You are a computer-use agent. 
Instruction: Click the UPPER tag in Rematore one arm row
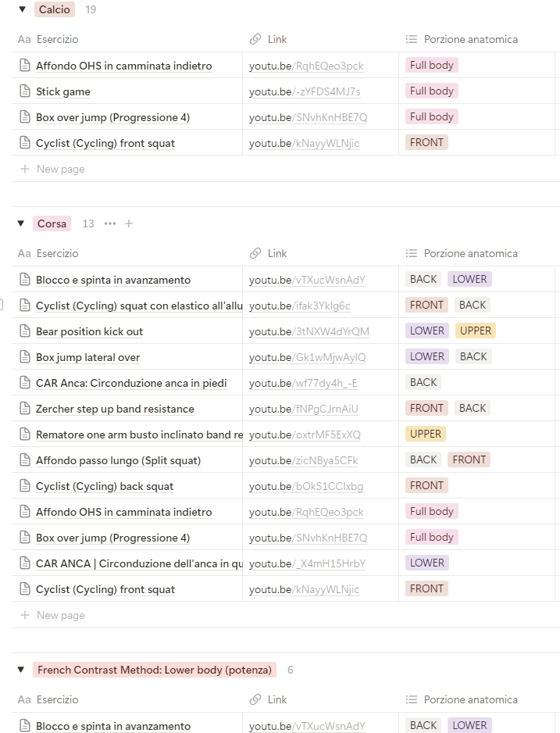[x=426, y=434]
